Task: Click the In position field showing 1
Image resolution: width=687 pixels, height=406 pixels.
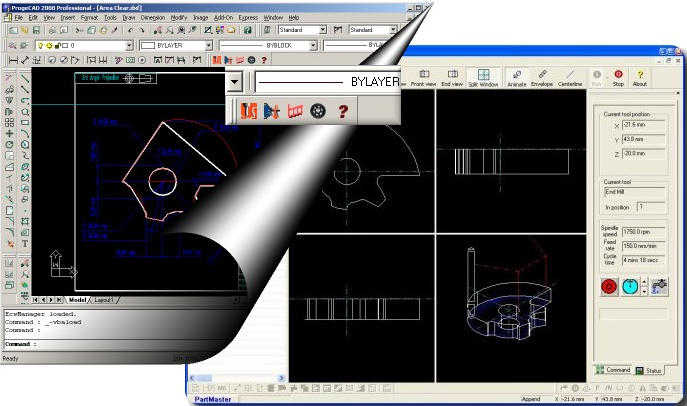Action: pos(651,207)
